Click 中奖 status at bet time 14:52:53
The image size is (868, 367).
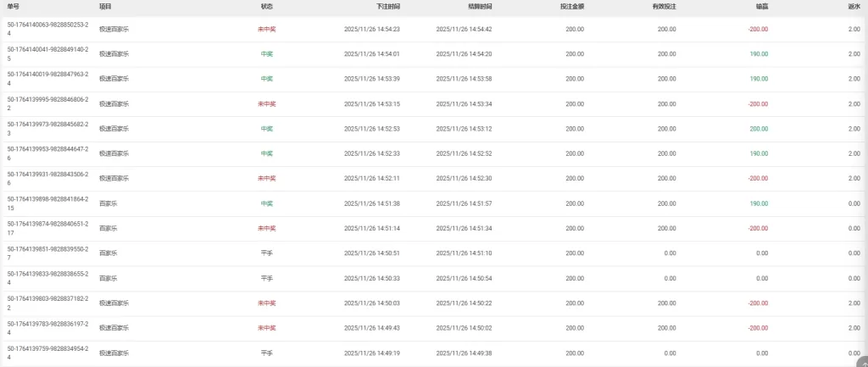tap(267, 129)
